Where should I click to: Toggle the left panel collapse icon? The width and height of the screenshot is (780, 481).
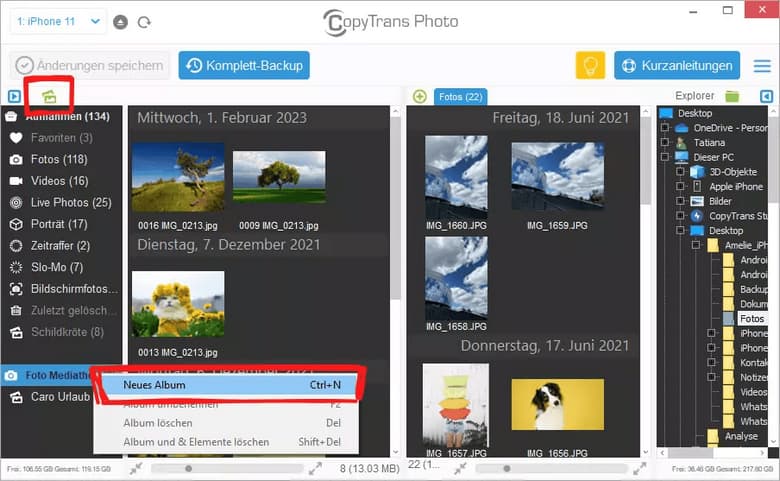pos(14,96)
